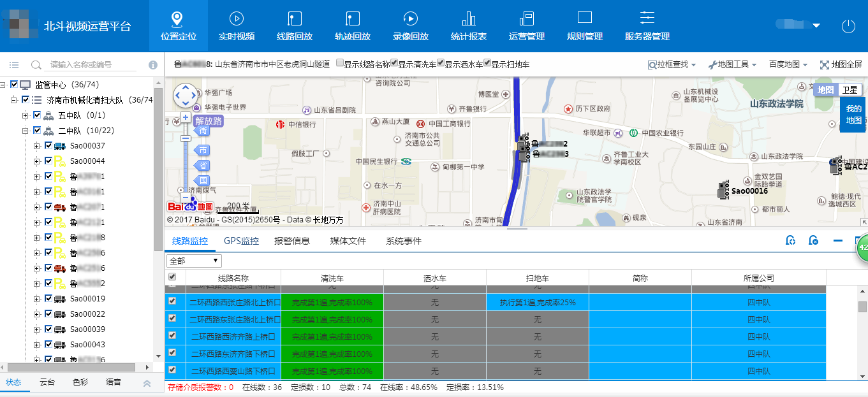Open the 轨迹回放 track playback module
This screenshot has width=868, height=397.
coord(352,25)
